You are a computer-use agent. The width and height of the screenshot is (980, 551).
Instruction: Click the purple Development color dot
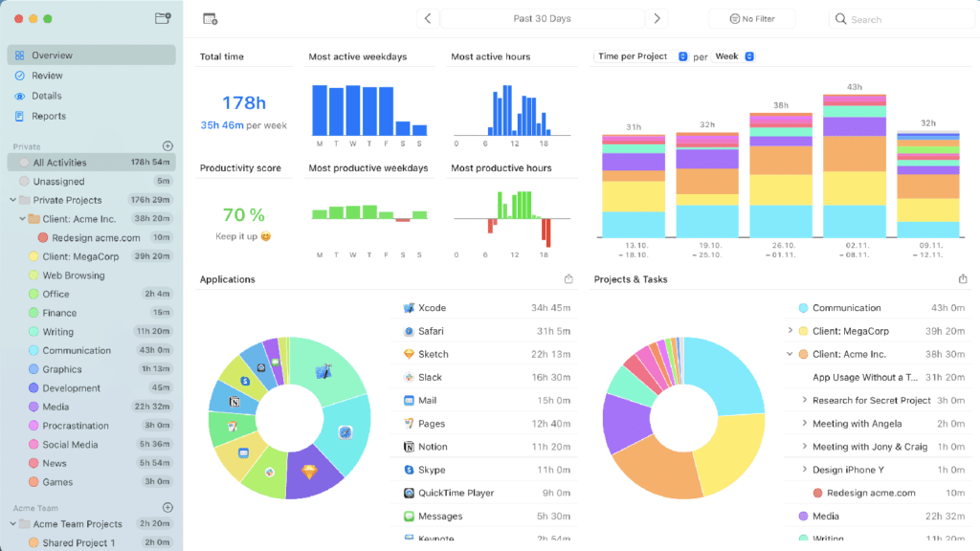click(x=33, y=388)
